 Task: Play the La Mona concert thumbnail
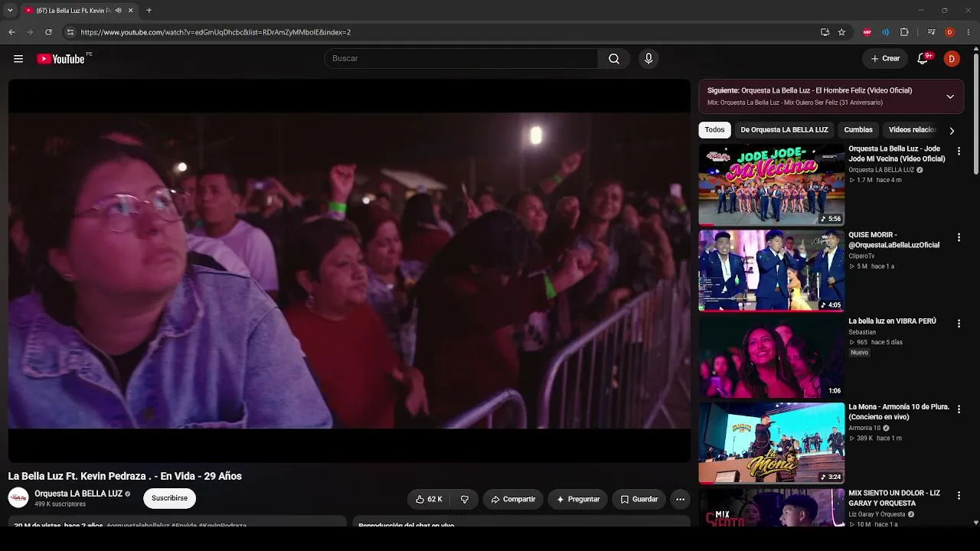[772, 443]
